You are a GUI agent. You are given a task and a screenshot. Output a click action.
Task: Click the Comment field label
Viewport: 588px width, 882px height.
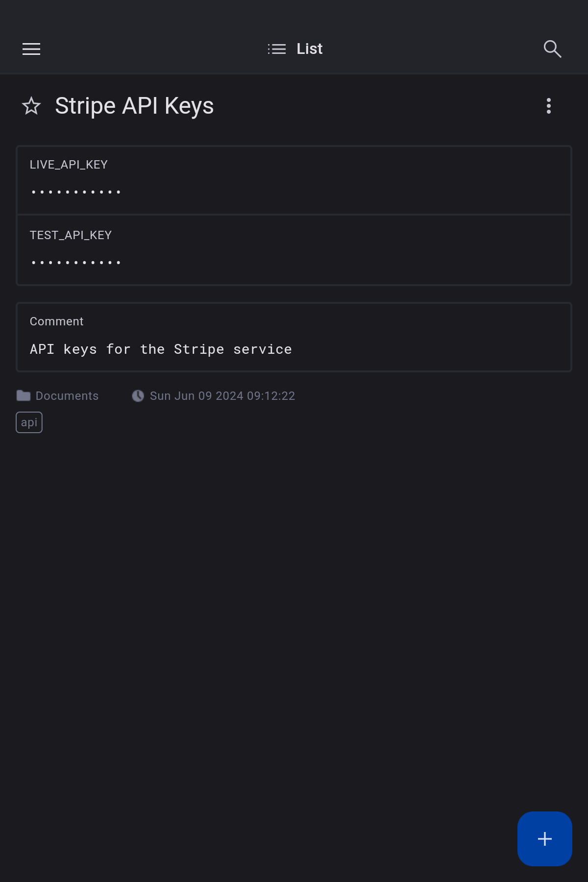click(x=57, y=321)
